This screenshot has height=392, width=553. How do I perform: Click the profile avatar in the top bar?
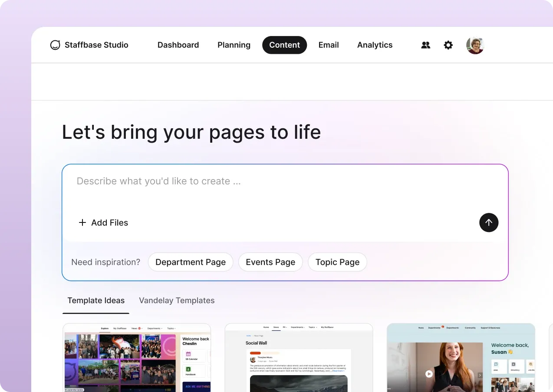pyautogui.click(x=475, y=45)
